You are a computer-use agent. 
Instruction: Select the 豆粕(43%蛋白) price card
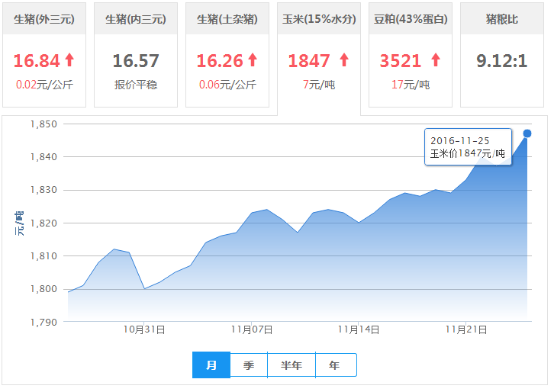[x=411, y=55]
